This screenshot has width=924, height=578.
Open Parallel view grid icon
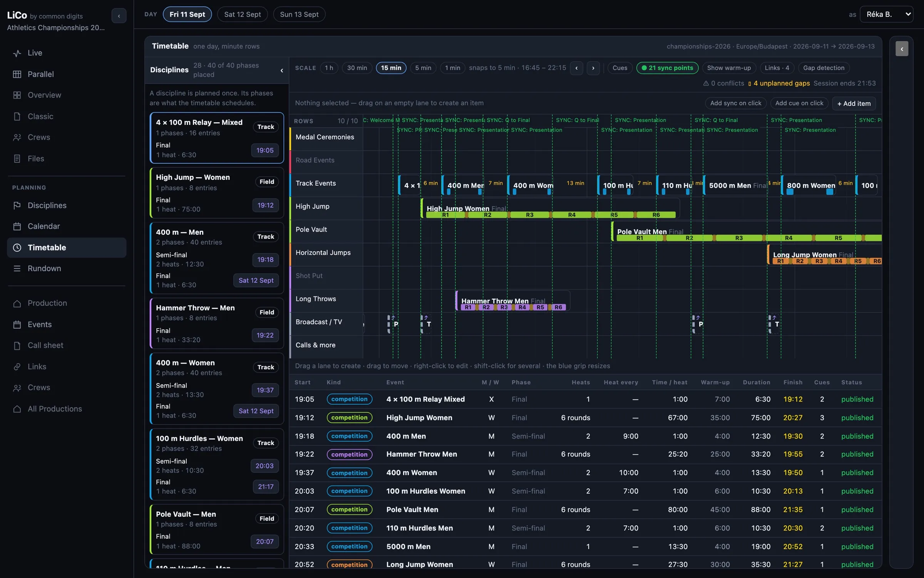click(17, 74)
